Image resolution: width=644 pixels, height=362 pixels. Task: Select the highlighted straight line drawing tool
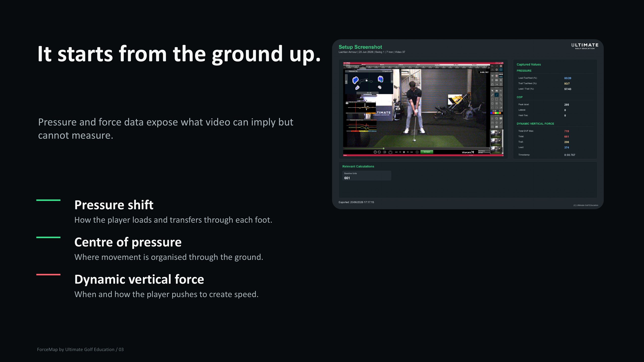497,95
